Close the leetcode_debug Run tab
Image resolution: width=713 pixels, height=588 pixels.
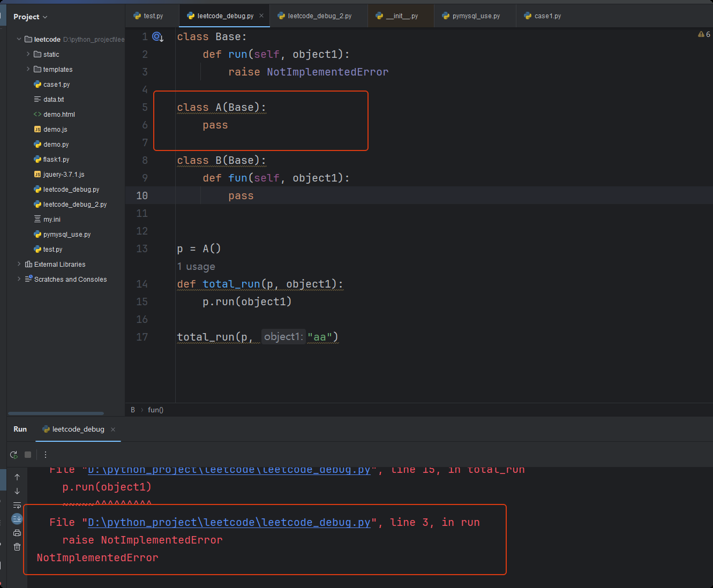click(113, 429)
